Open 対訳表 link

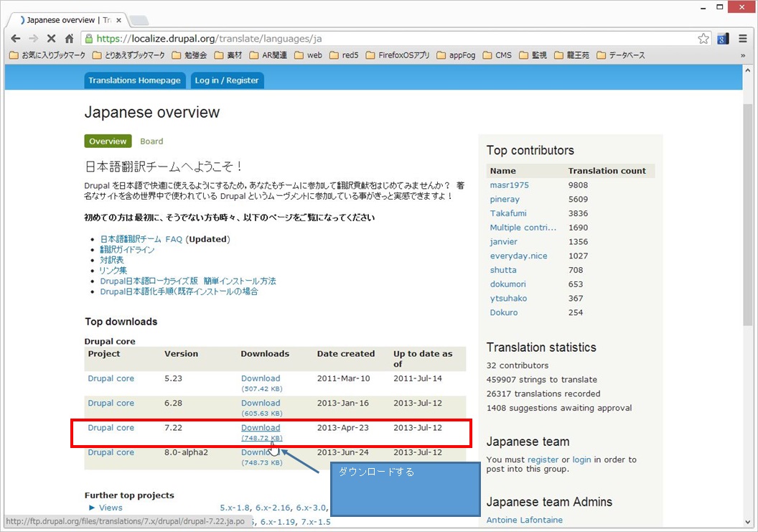pos(112,260)
